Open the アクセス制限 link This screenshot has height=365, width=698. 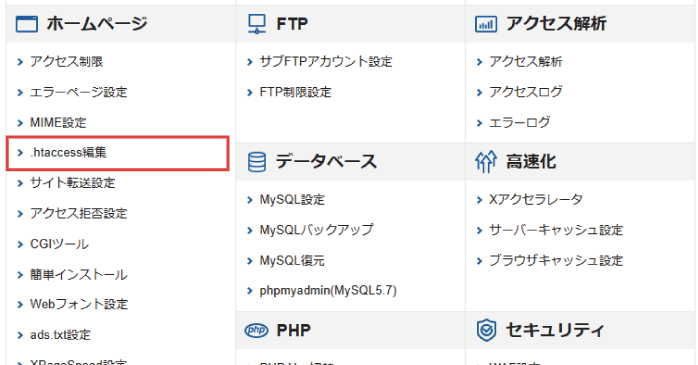66,61
